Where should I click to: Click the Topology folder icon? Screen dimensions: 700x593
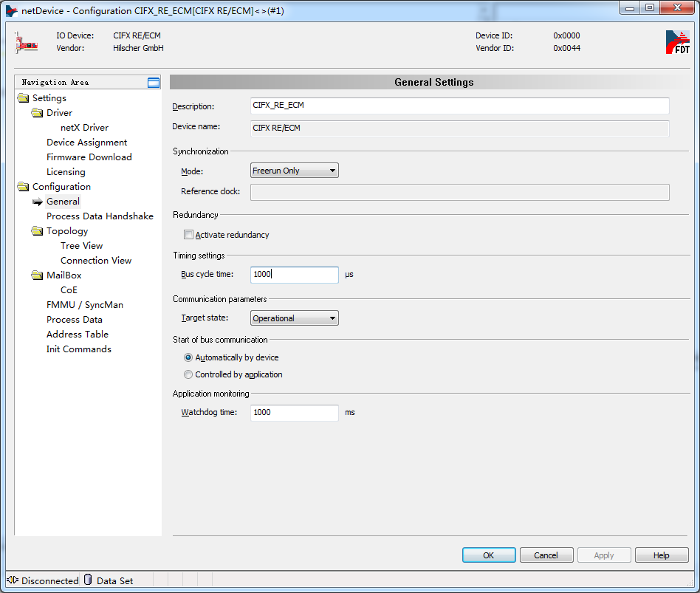38,230
